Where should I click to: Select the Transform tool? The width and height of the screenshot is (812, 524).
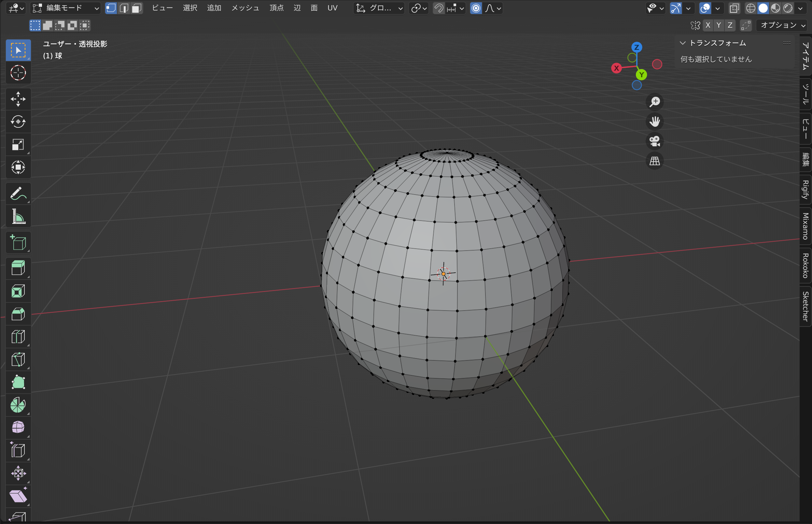pos(18,167)
